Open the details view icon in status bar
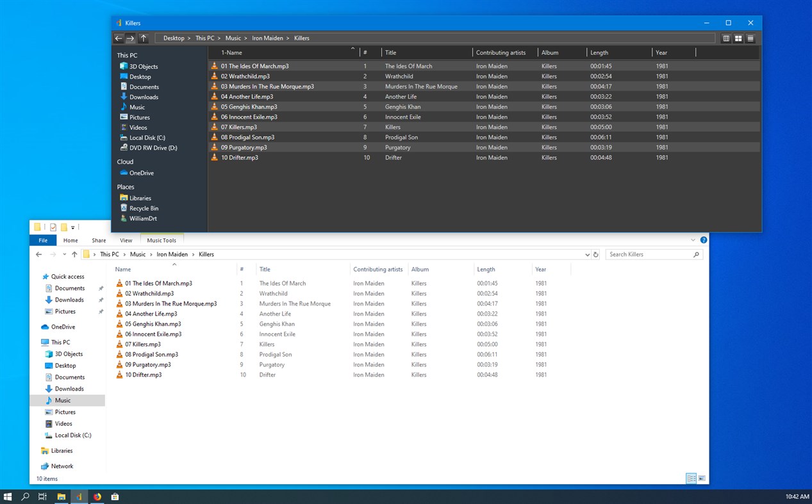The height and width of the screenshot is (504, 812). pyautogui.click(x=691, y=478)
